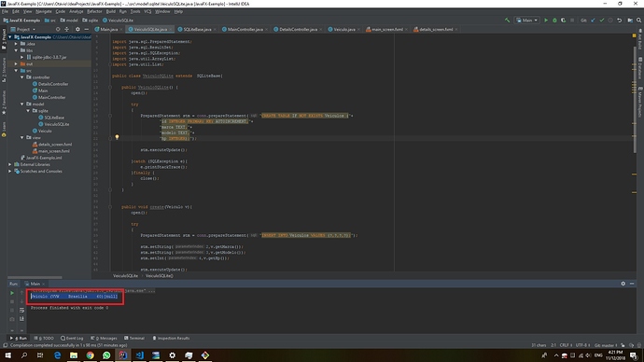Viewport: 644px width, 362px height.
Task: Run the Main configuration with green play
Action: tap(546, 21)
